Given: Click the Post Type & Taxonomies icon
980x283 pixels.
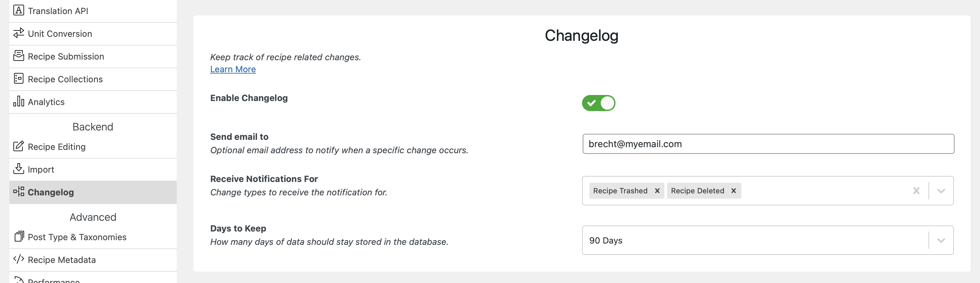Looking at the screenshot, I should [x=18, y=237].
